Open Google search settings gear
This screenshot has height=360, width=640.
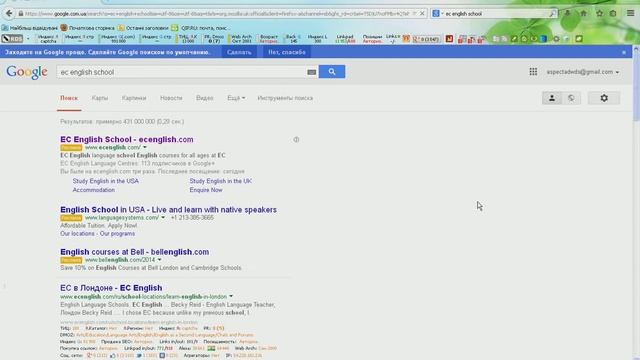tap(604, 98)
